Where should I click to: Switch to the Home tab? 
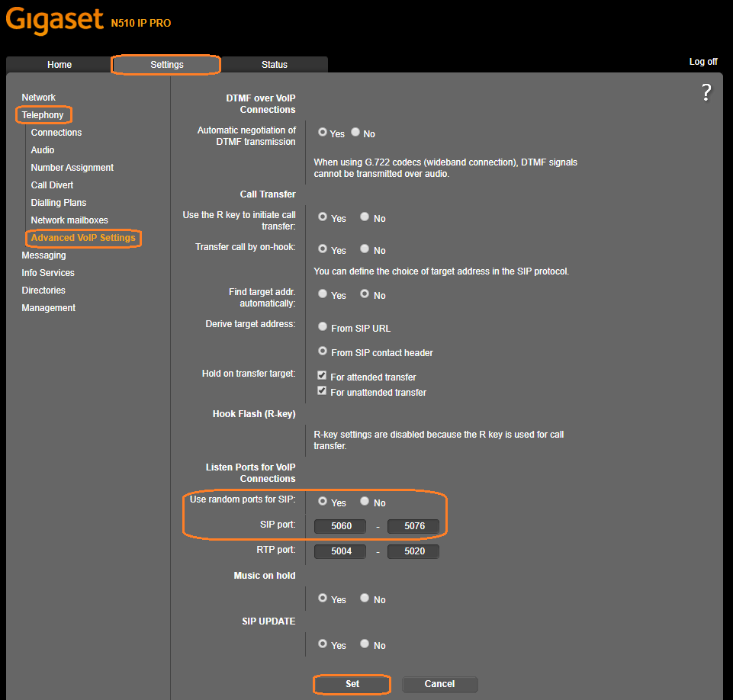pos(59,65)
